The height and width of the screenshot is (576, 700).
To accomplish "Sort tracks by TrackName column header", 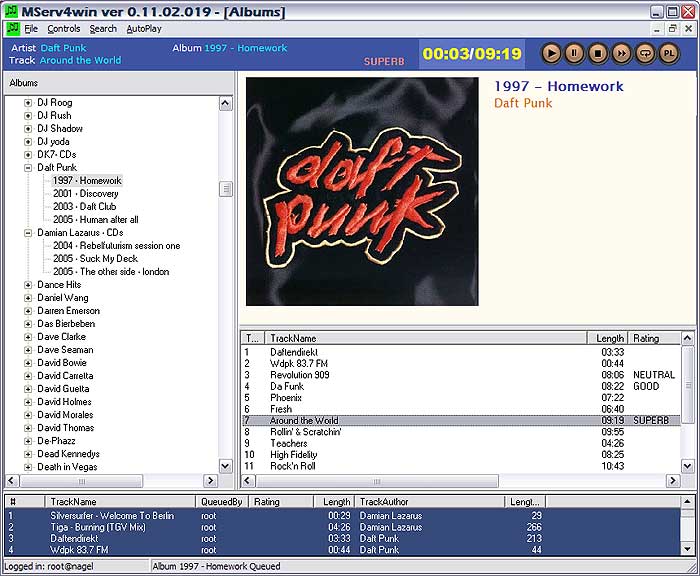I will [x=425, y=338].
